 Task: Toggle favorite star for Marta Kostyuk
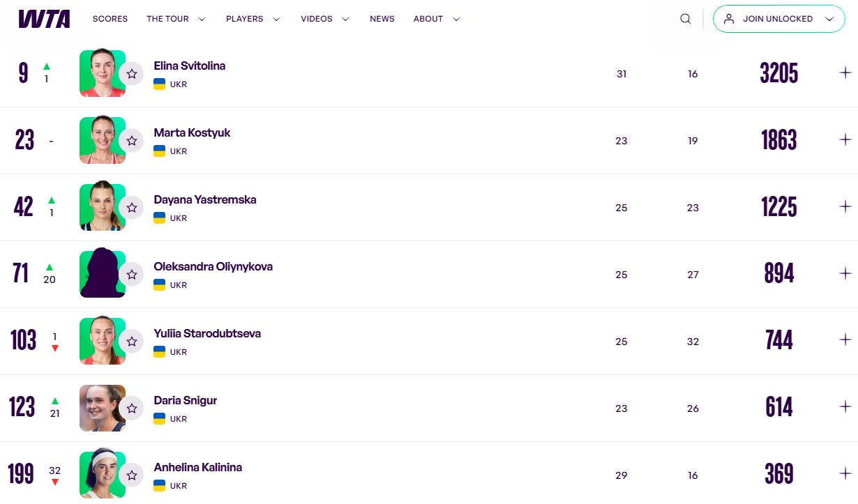131,141
